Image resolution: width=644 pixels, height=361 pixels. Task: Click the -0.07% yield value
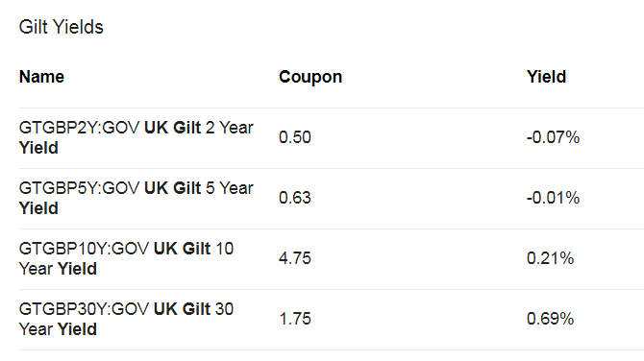553,137
